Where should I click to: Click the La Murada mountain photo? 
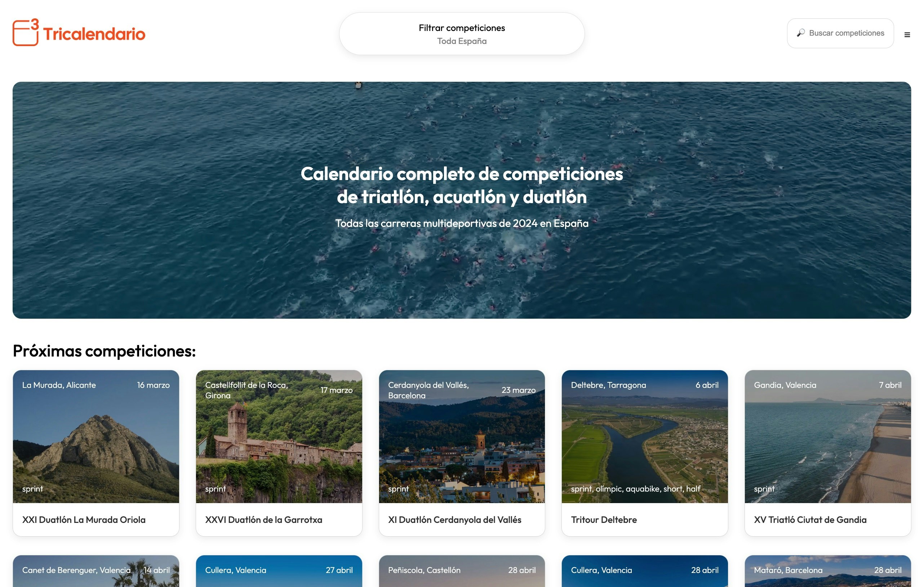pos(96,437)
